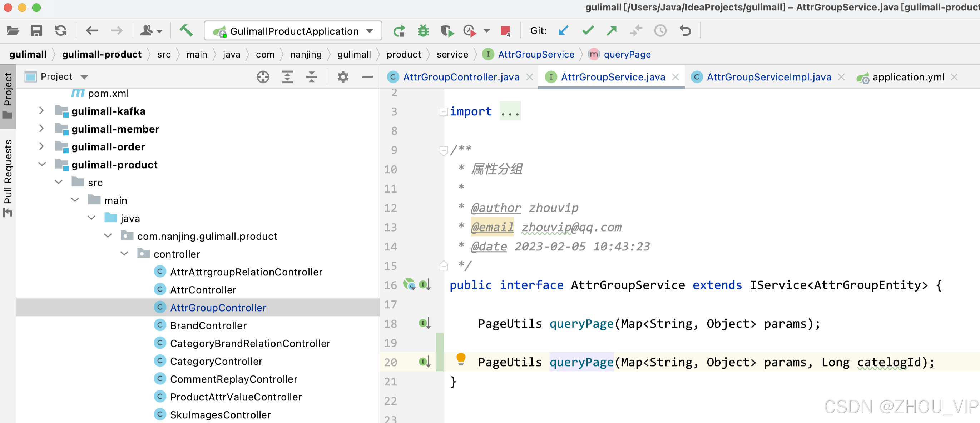This screenshot has height=423, width=980.
Task: Close the AttrGroupServiceImpl.java tab
Action: pyautogui.click(x=841, y=77)
